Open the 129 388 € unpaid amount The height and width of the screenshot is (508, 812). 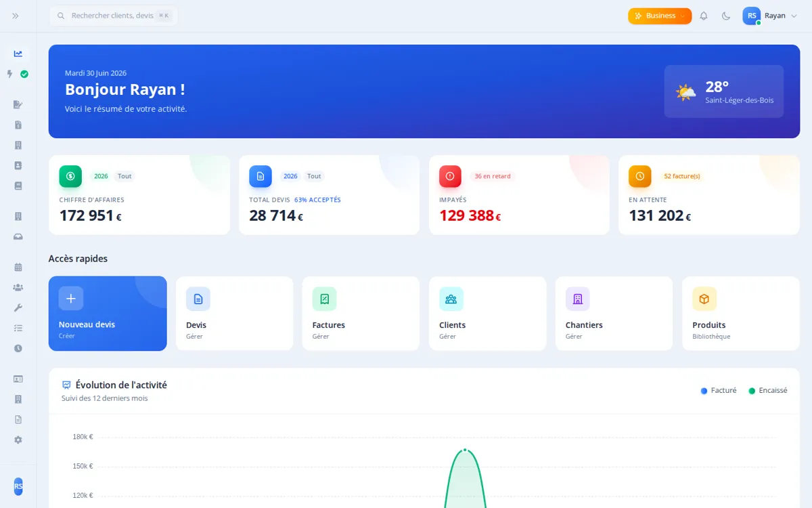pos(470,215)
